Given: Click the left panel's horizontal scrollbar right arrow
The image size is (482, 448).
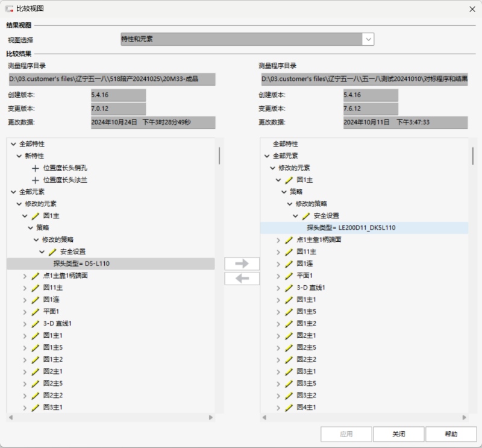Looking at the screenshot, I should 211,417.
